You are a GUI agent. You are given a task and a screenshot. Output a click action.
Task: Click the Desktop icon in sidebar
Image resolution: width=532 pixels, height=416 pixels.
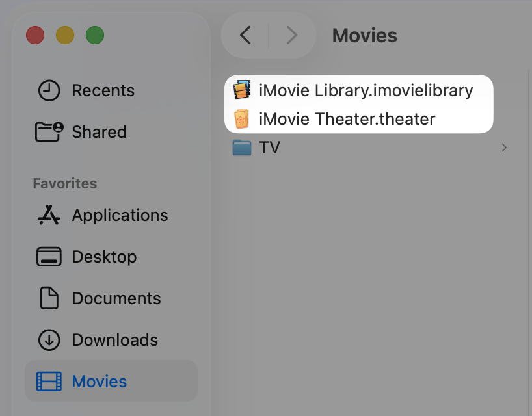(x=49, y=257)
